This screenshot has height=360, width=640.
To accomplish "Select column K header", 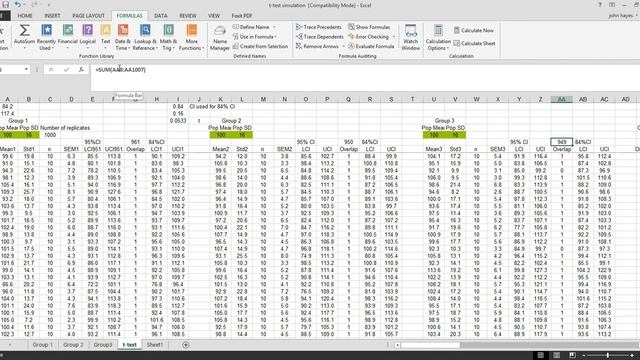I will pyautogui.click(x=220, y=99).
